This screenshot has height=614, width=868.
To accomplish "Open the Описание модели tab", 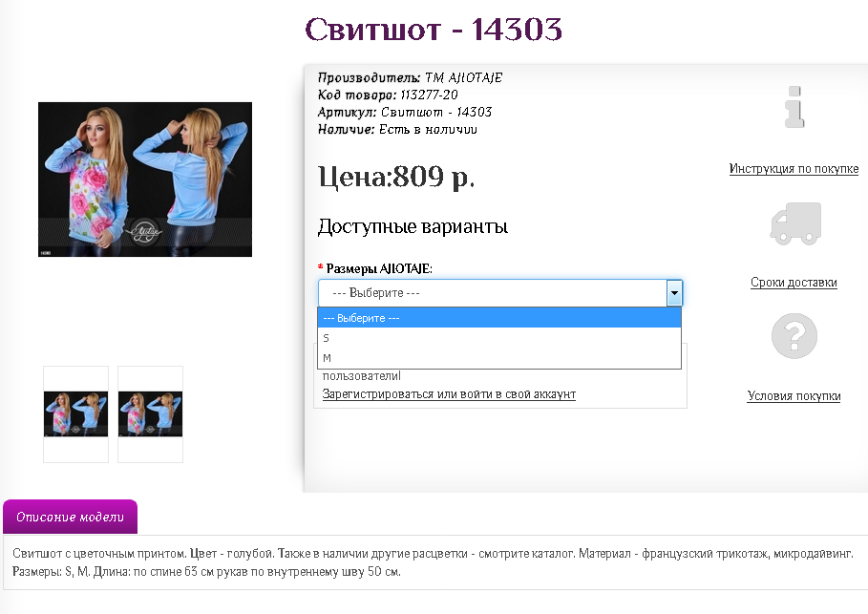I will (x=71, y=517).
